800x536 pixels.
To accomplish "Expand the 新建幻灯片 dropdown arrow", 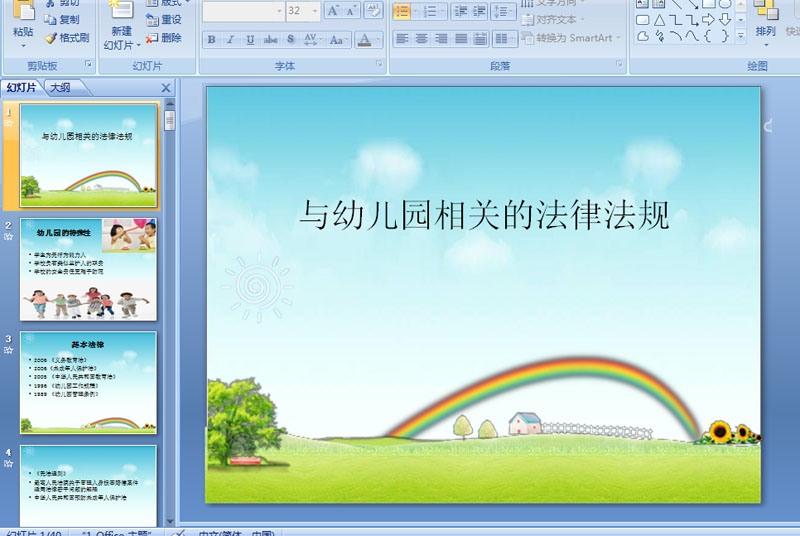I will pos(138,45).
